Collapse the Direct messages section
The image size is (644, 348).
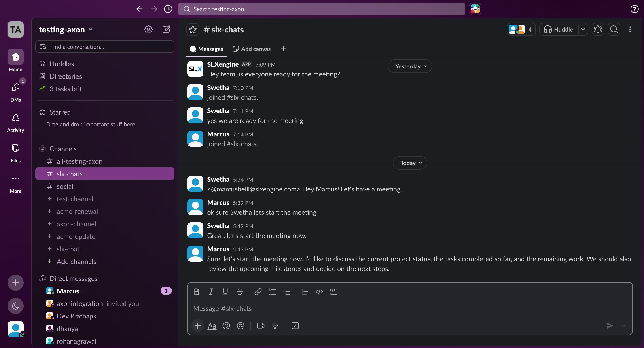pos(73,278)
